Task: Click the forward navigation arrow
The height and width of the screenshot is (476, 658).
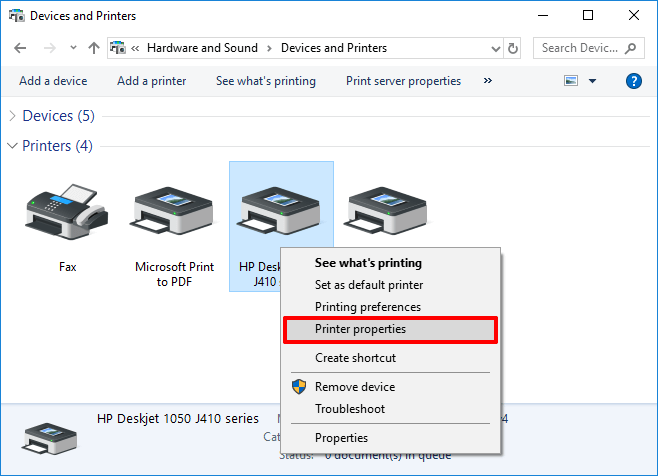Action: click(50, 48)
